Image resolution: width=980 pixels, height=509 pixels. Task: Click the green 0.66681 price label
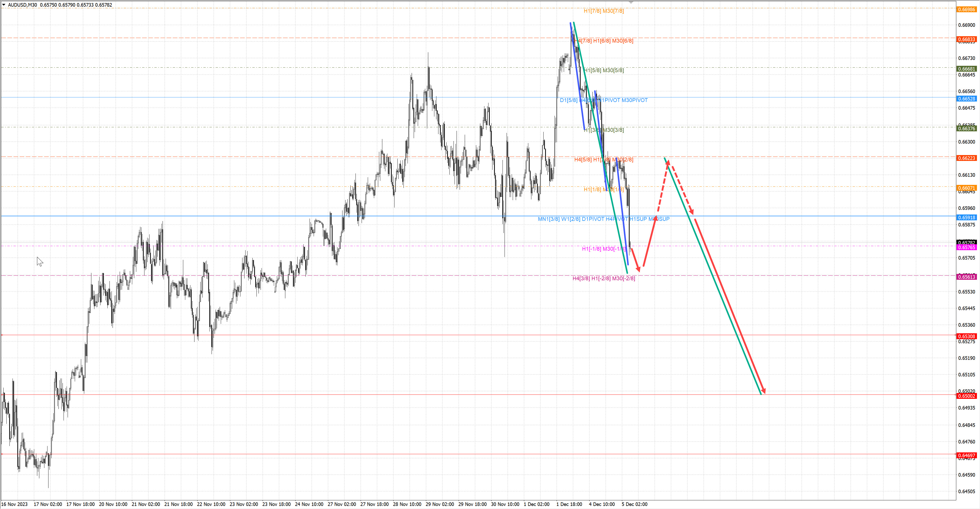[x=966, y=69]
